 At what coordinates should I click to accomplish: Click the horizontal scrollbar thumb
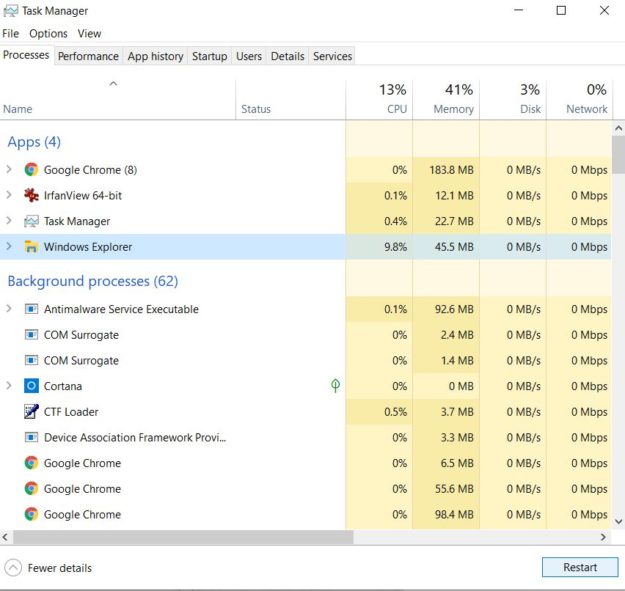coord(183,537)
